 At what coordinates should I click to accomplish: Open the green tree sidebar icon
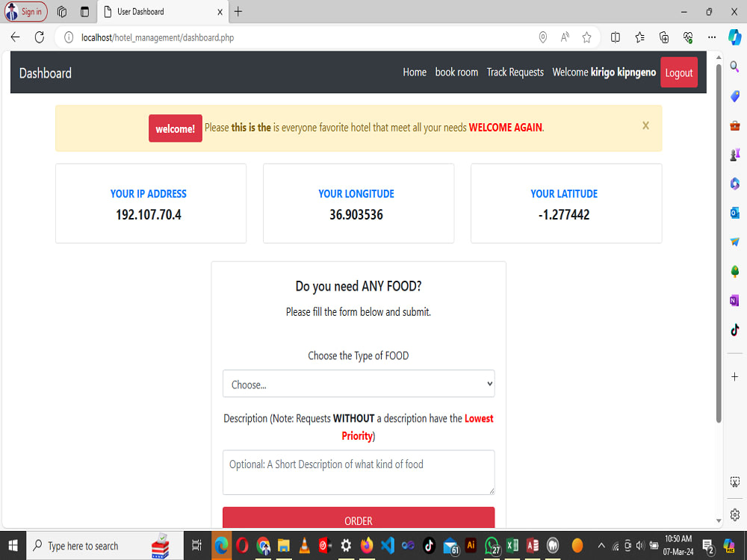(x=734, y=272)
